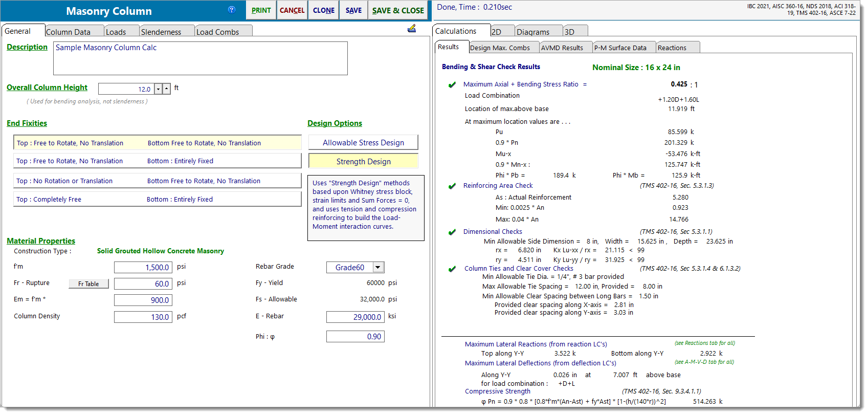
Task: Click the pencil edit icon above Description
Action: 412,29
